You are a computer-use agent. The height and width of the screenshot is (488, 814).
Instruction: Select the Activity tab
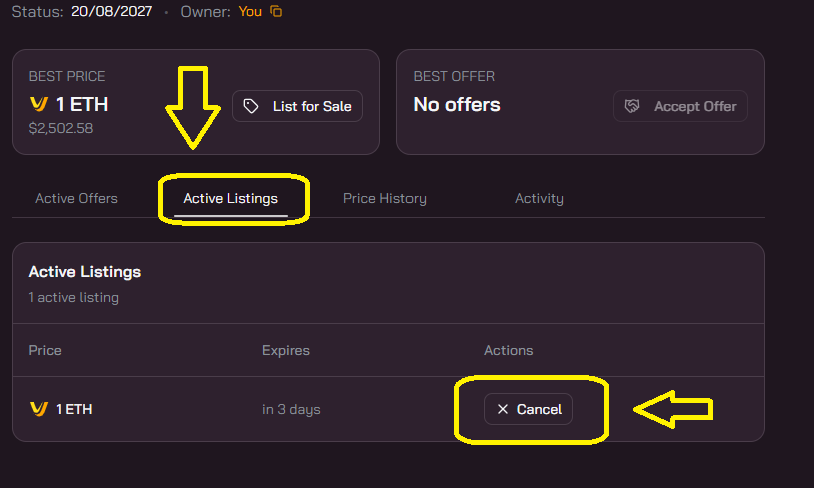(x=539, y=198)
